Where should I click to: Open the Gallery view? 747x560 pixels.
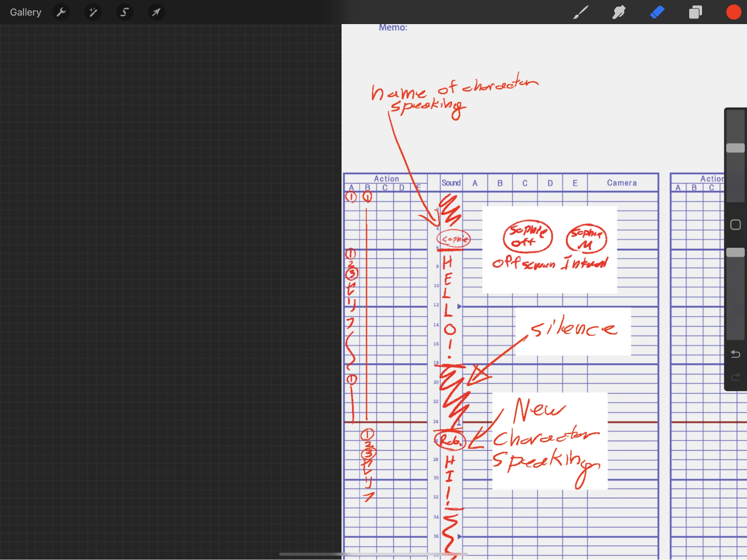(x=25, y=12)
